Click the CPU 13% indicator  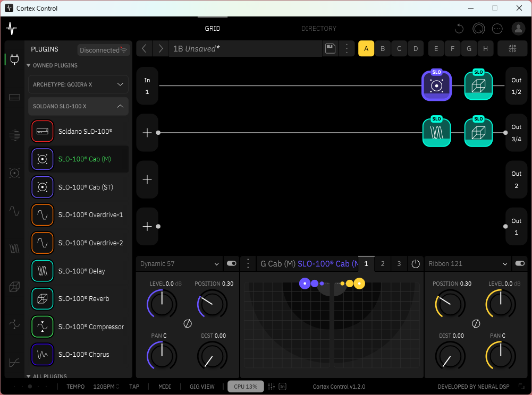(246, 387)
